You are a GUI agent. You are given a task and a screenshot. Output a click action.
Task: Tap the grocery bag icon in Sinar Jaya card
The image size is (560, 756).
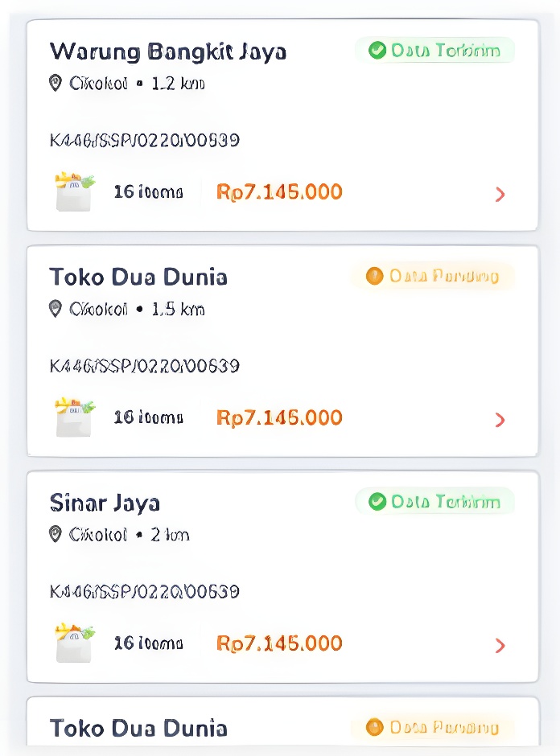[x=75, y=643]
